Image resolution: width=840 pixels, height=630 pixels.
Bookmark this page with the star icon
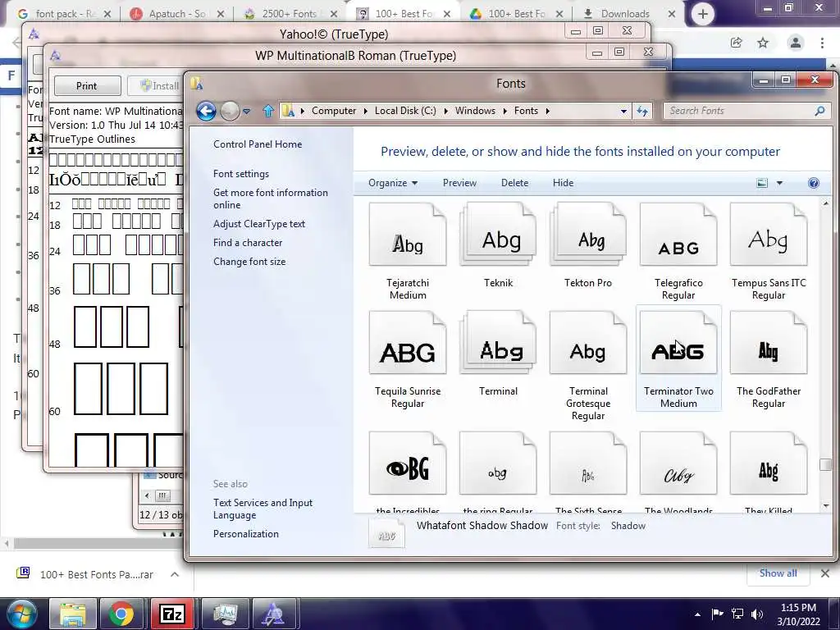click(x=763, y=43)
